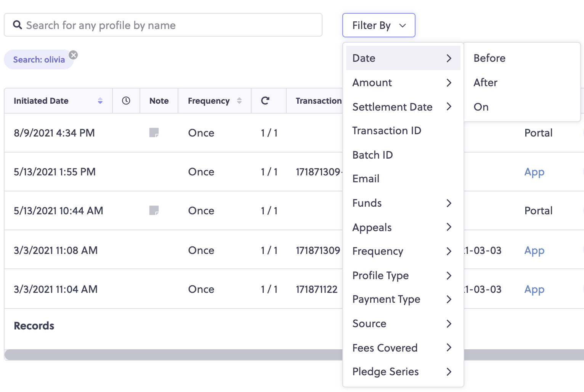Open the Filter By dropdown

(379, 25)
